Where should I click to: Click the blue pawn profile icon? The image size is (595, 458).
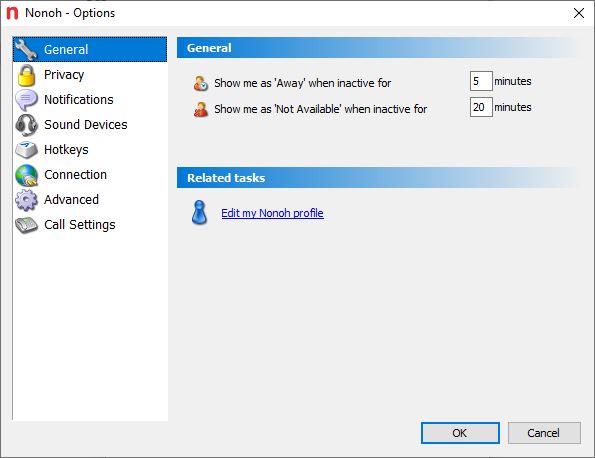(199, 212)
